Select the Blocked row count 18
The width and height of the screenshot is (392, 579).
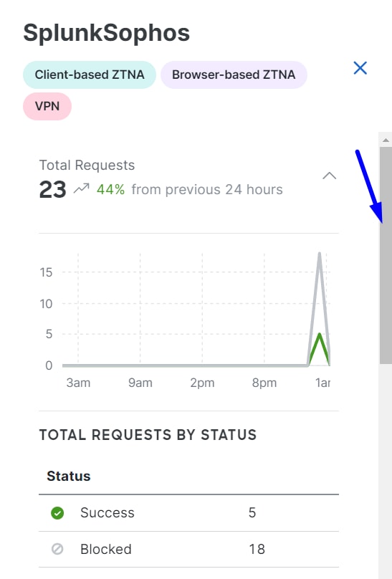[257, 549]
